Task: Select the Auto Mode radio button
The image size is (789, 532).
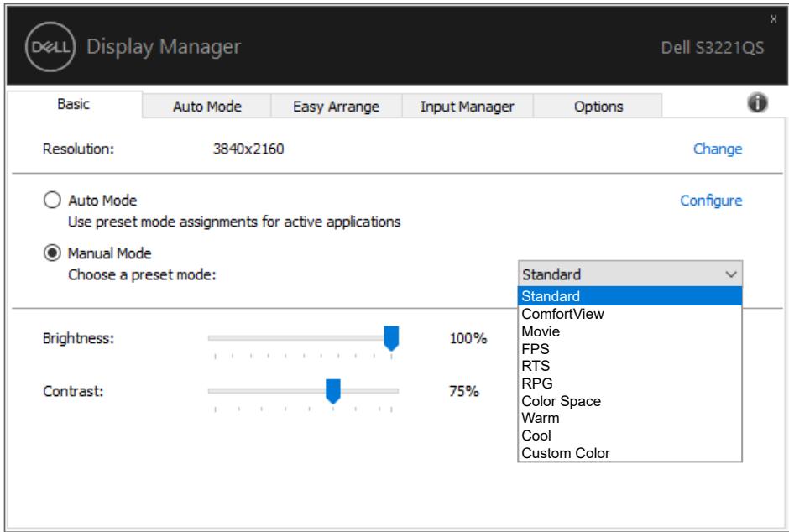Action: [x=52, y=200]
